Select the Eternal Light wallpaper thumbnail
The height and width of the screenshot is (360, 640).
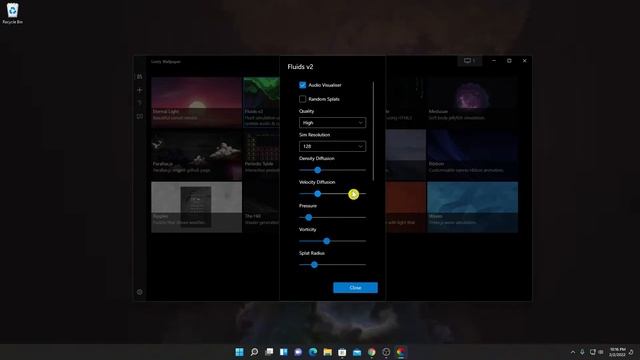pos(196,102)
